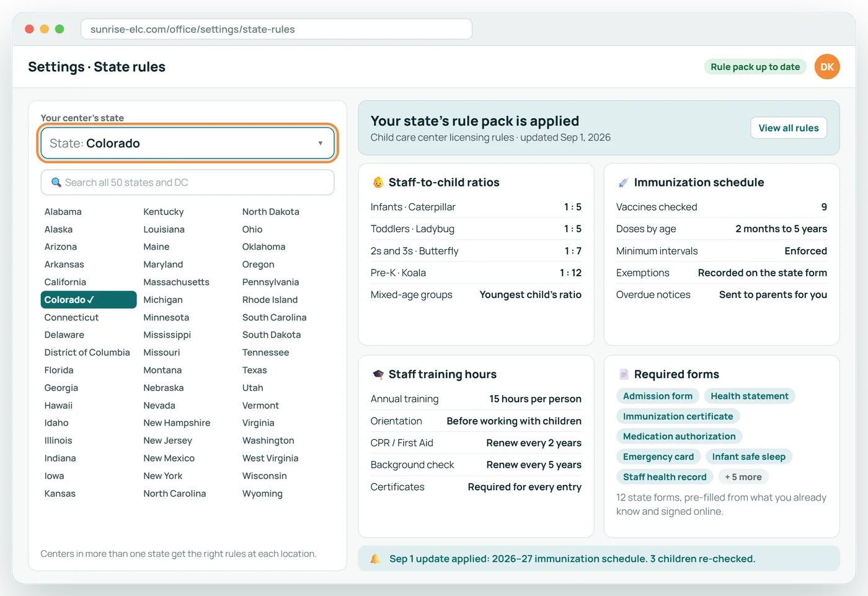Click the Infants · Caterpillar ratio row

coord(476,207)
